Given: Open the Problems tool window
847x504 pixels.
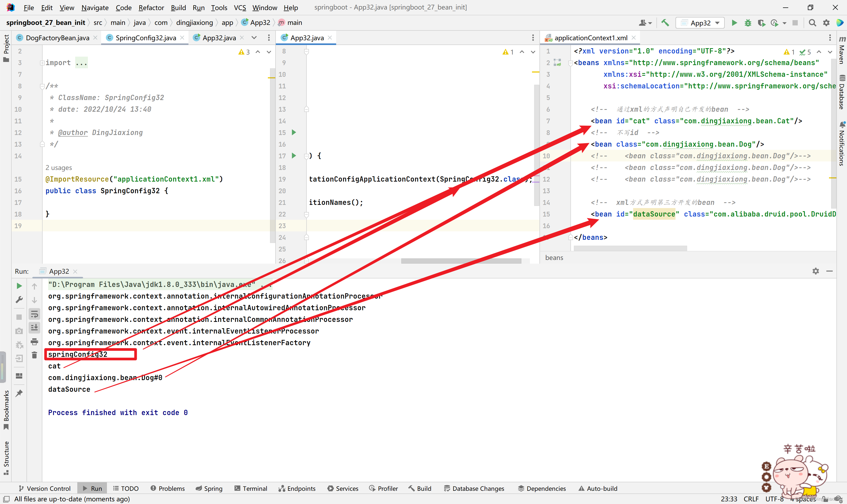Looking at the screenshot, I should (168, 488).
